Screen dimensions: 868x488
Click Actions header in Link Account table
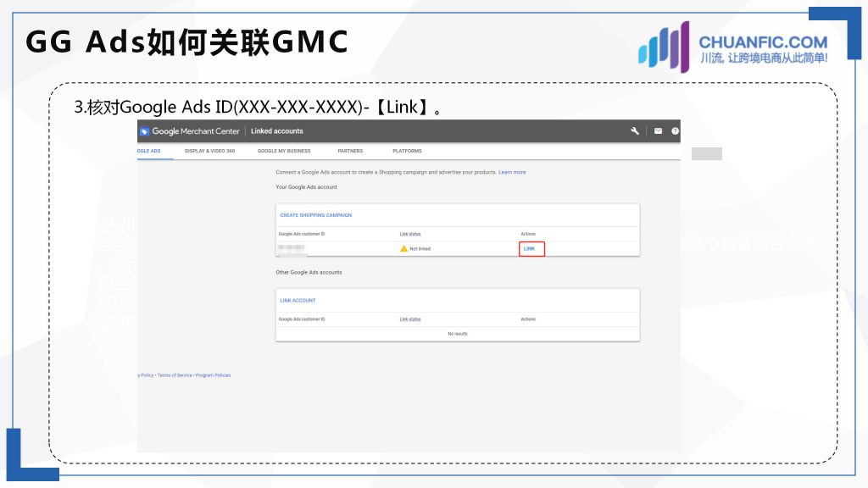tap(528, 319)
